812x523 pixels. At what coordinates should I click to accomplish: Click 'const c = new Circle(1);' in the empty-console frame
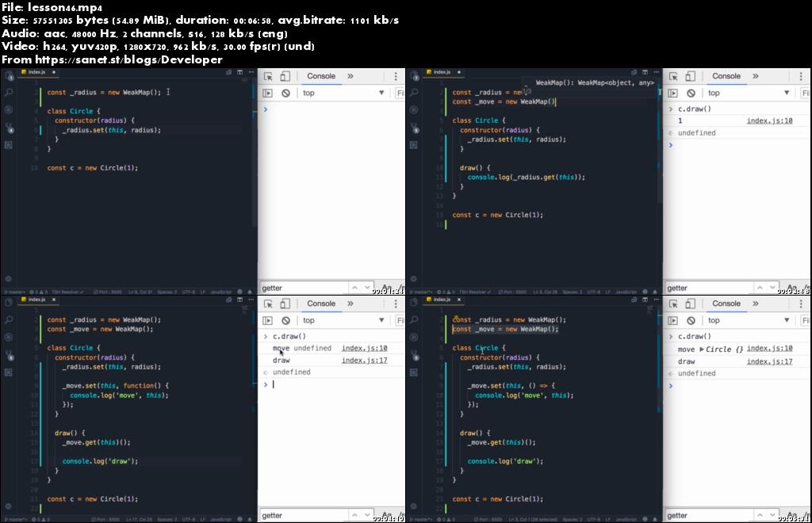click(92, 168)
